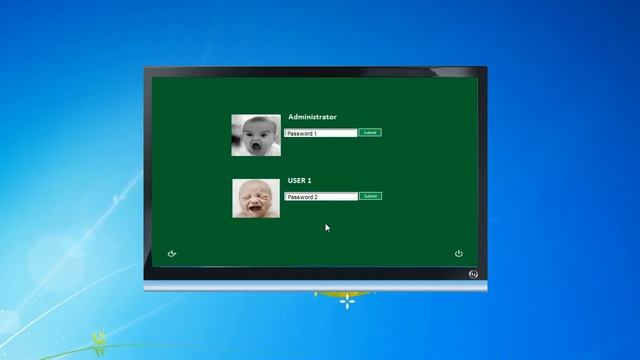This screenshot has height=360, width=640.
Task: Open the ease of access icon
Action: click(172, 253)
